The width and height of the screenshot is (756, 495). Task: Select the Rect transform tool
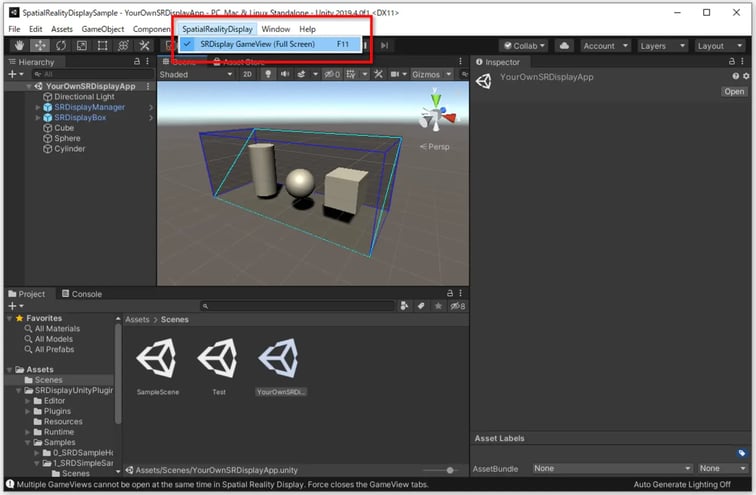click(x=103, y=46)
